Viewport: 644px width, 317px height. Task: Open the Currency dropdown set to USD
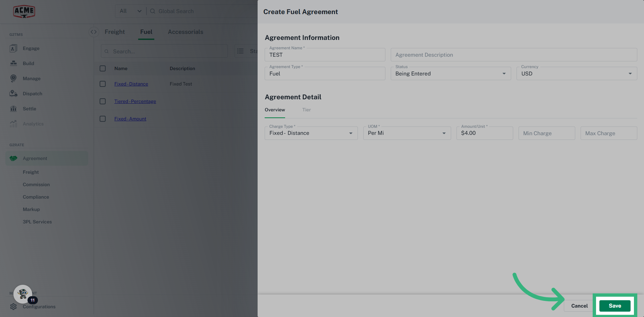576,73
